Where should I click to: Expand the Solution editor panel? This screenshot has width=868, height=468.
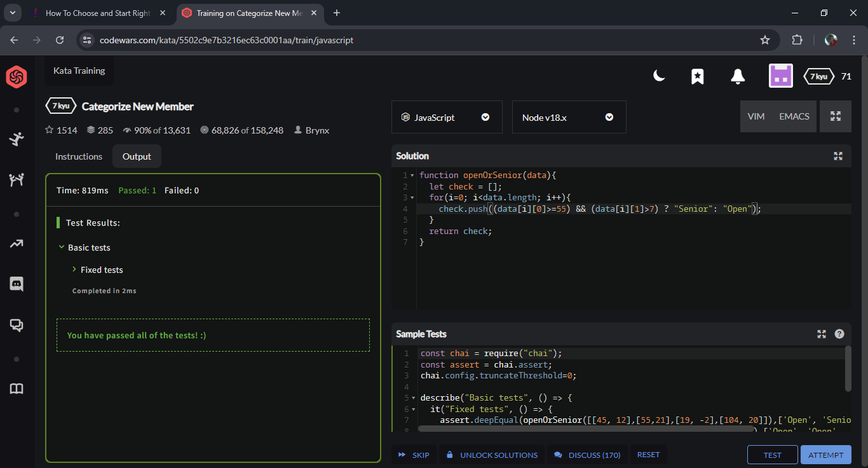[837, 156]
